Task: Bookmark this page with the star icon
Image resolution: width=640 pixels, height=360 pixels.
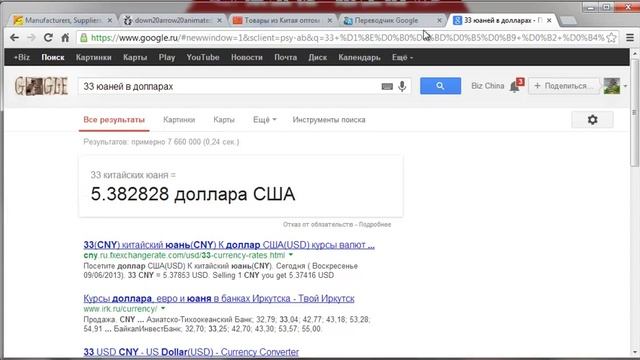Action: point(611,38)
